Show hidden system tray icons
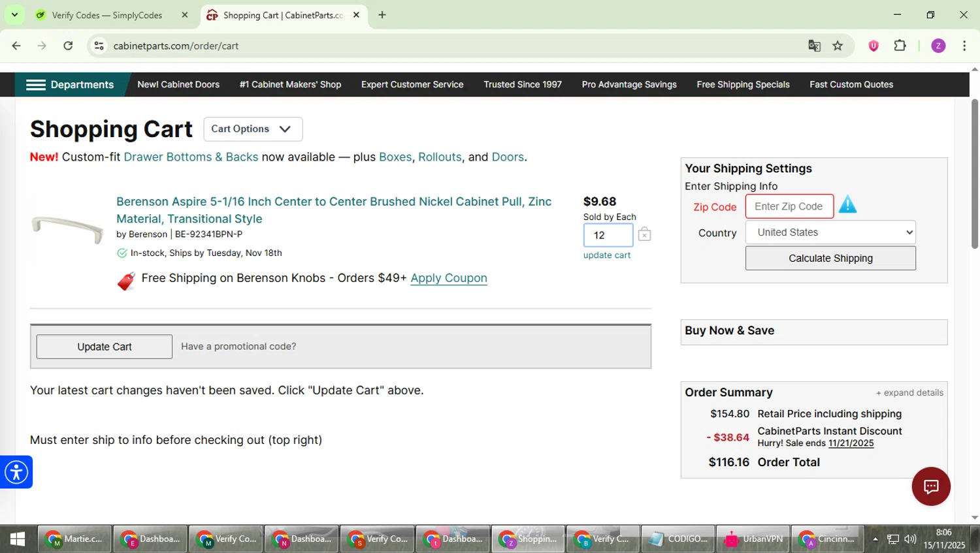The image size is (980, 553). [875, 539]
